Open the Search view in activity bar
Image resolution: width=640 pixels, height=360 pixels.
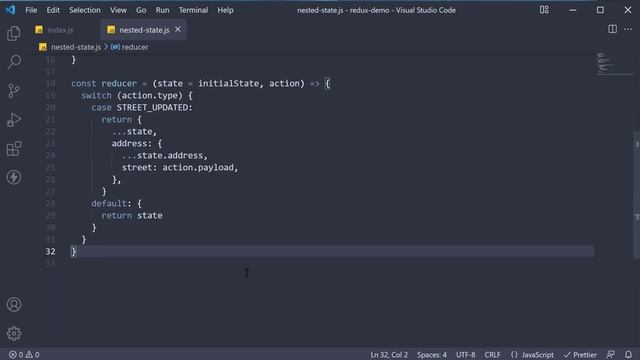coord(14,62)
